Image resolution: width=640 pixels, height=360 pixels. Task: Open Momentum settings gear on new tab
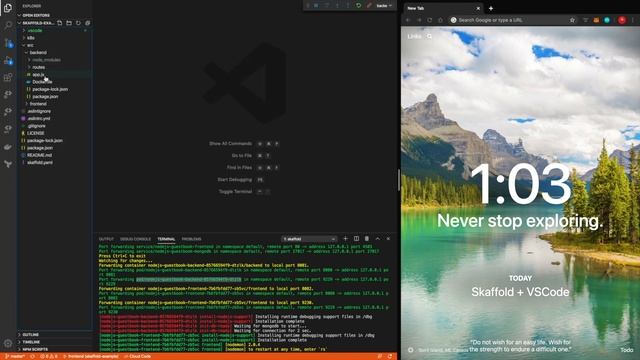tap(410, 350)
